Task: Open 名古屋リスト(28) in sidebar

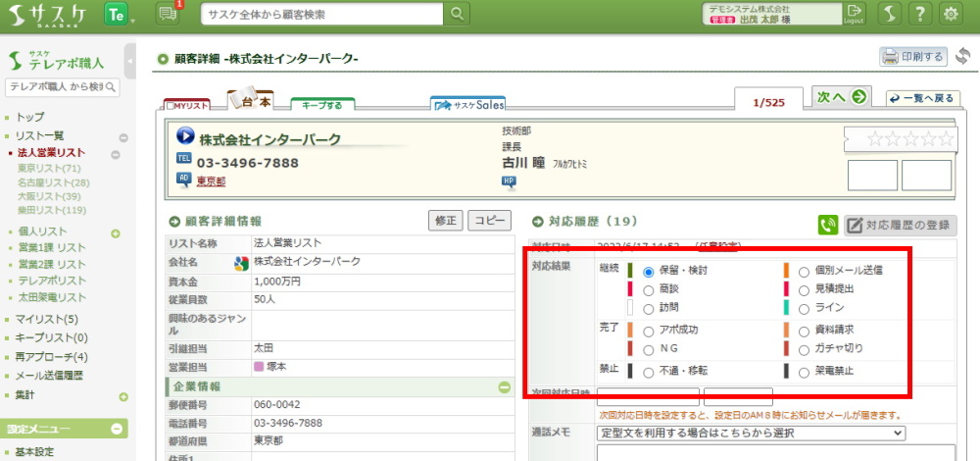Action: pos(54,182)
